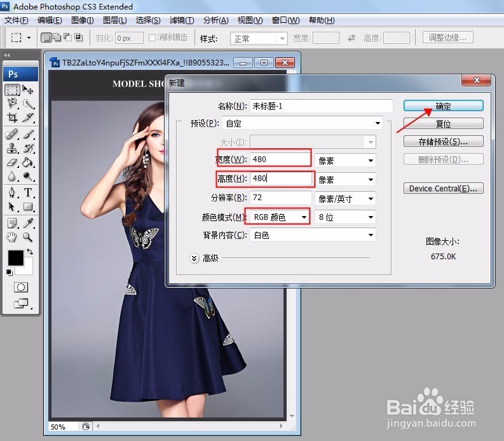The height and width of the screenshot is (441, 504).
Task: Select the Brush tool
Action: (28, 134)
